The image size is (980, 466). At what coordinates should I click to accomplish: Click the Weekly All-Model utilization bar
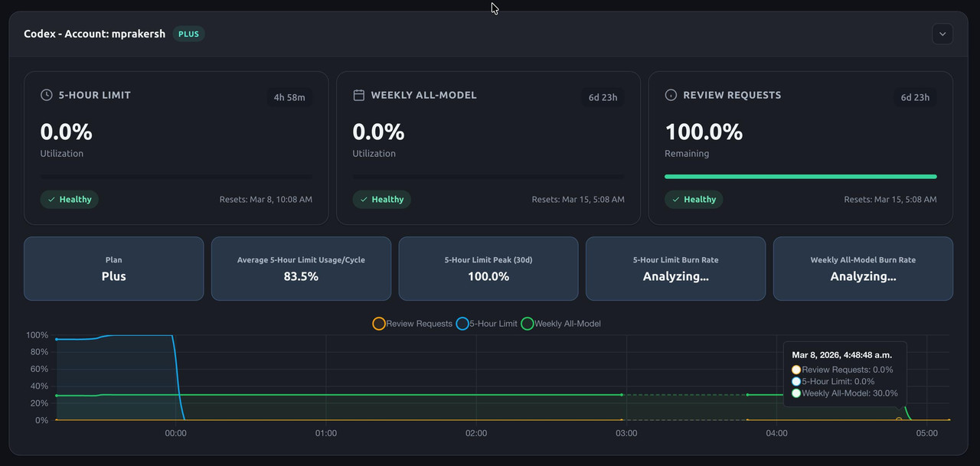coord(488,177)
